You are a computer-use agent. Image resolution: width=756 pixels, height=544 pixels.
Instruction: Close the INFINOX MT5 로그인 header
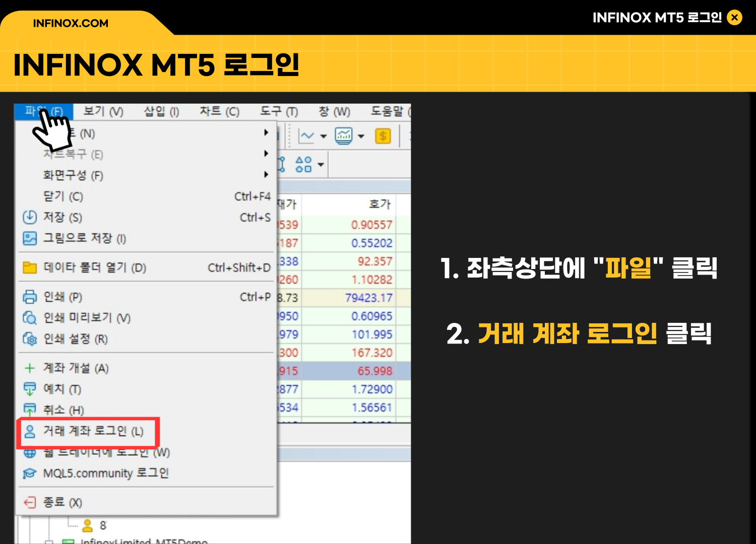[735, 18]
